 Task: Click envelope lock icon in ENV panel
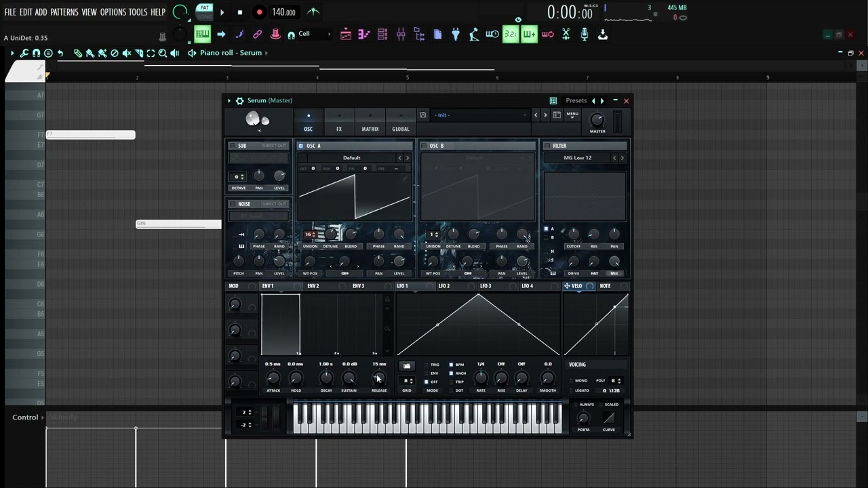click(x=387, y=300)
